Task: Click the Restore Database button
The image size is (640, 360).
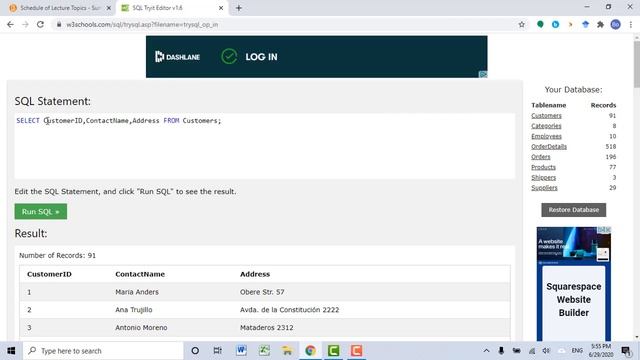Action: coord(573,210)
